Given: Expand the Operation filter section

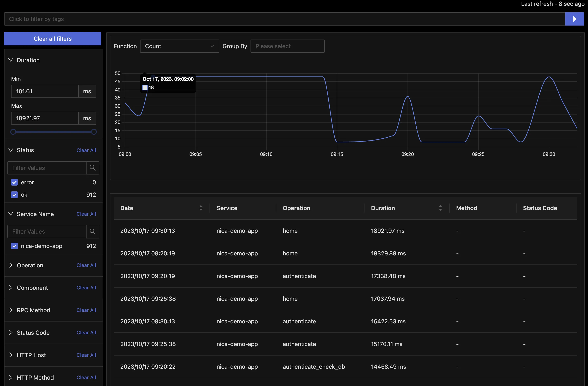Looking at the screenshot, I should coord(11,265).
